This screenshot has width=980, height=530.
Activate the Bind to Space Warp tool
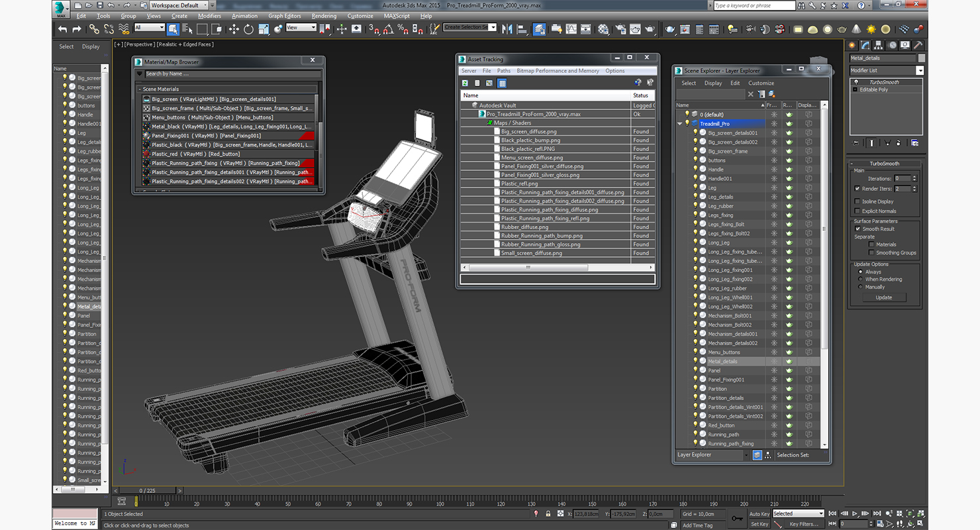click(x=124, y=29)
